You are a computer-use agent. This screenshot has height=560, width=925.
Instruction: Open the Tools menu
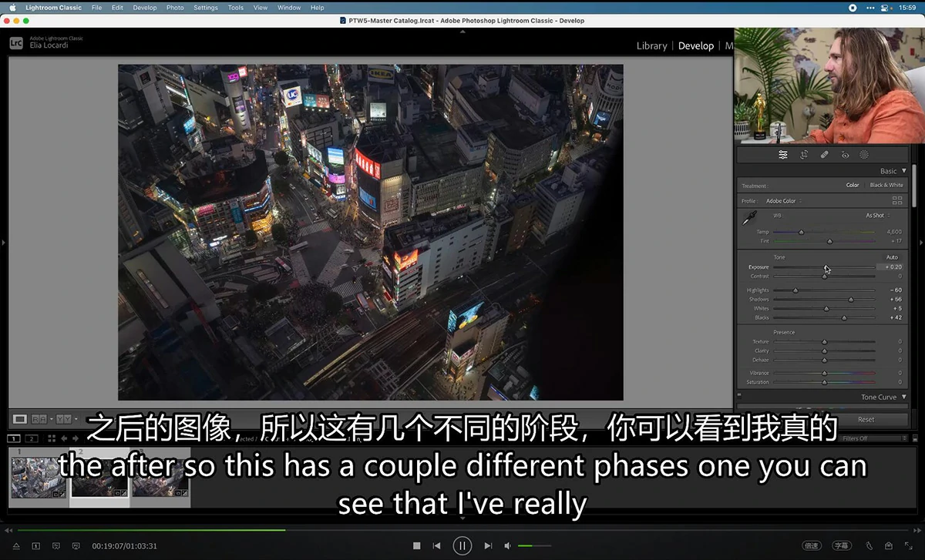[236, 8]
